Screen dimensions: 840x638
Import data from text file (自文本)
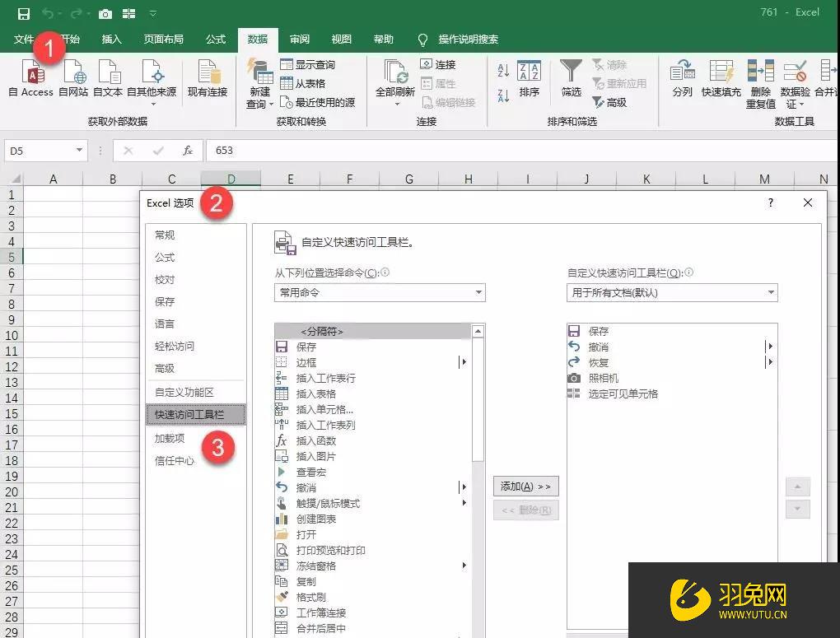pyautogui.click(x=108, y=78)
